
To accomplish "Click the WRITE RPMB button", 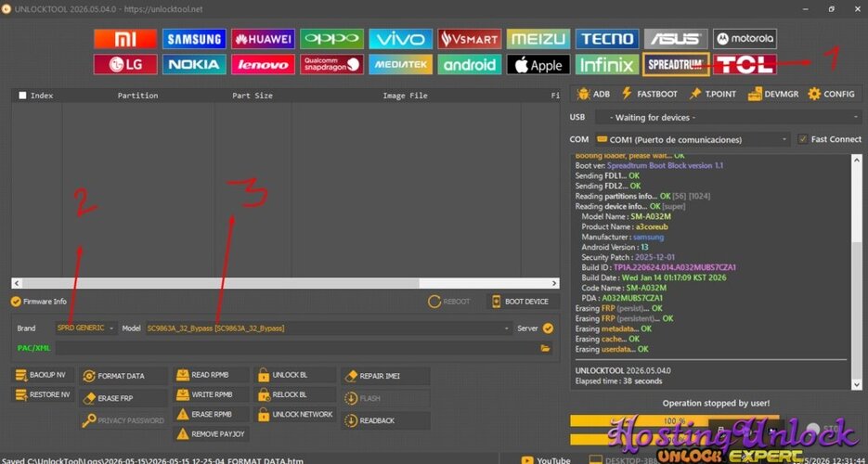I will (x=211, y=395).
